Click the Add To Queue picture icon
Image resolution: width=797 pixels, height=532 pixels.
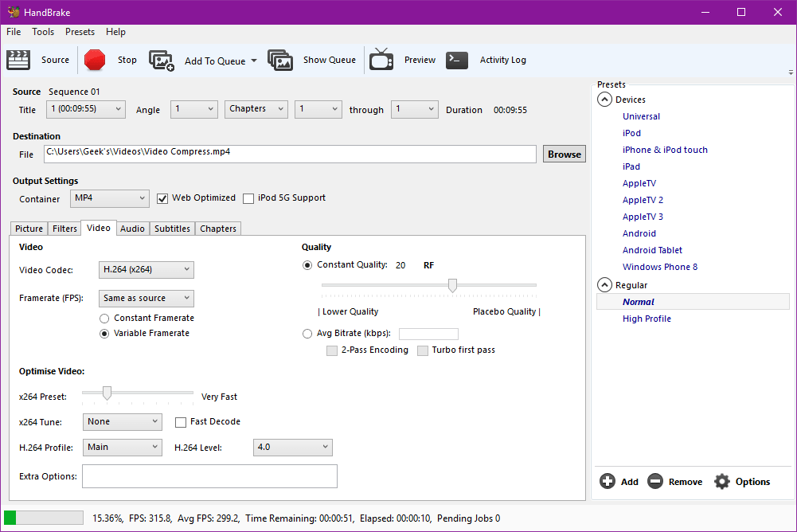point(162,61)
